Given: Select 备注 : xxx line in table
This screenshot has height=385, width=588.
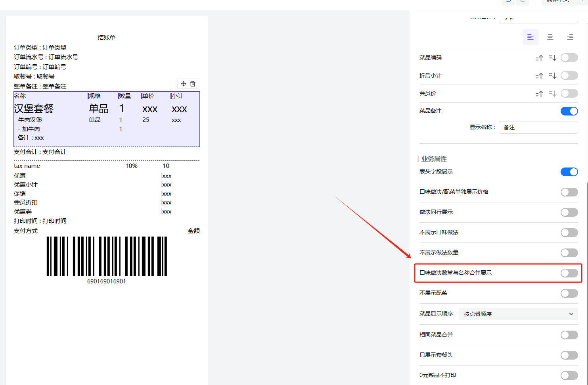Looking at the screenshot, I should (31, 138).
